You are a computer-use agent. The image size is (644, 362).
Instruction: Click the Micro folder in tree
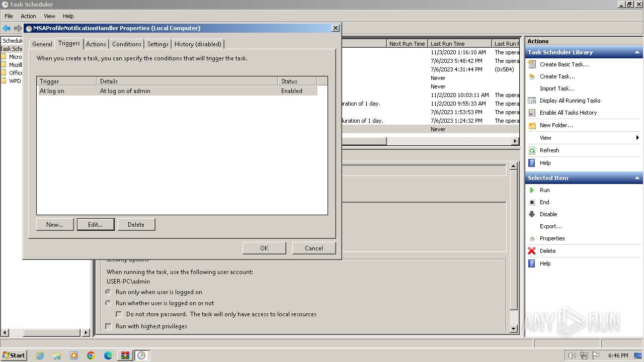(x=12, y=57)
